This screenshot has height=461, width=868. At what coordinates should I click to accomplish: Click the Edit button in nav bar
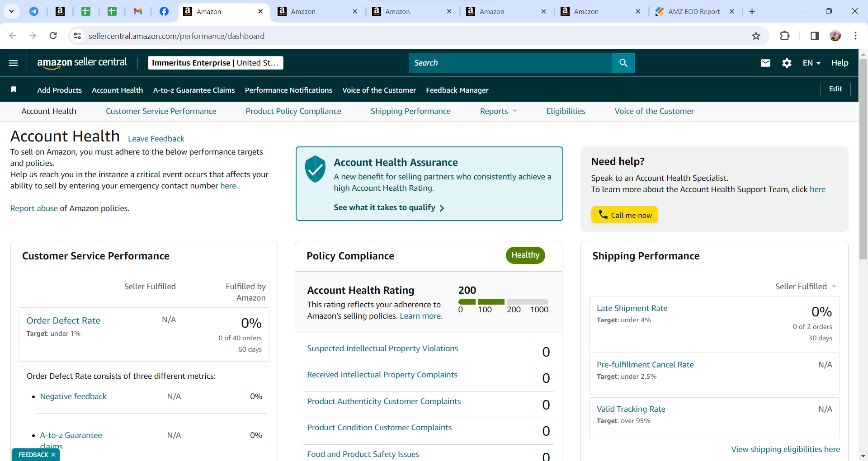(x=835, y=89)
